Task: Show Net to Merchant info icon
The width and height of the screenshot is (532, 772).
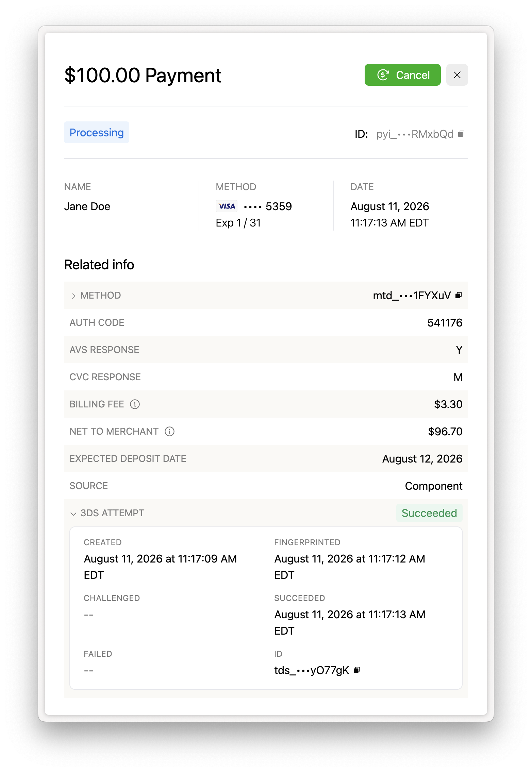Action: 169,431
